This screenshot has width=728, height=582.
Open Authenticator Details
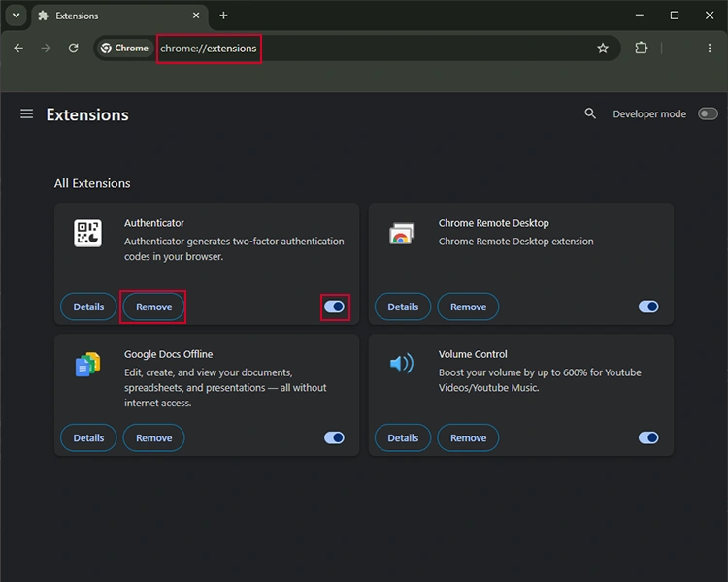point(88,307)
